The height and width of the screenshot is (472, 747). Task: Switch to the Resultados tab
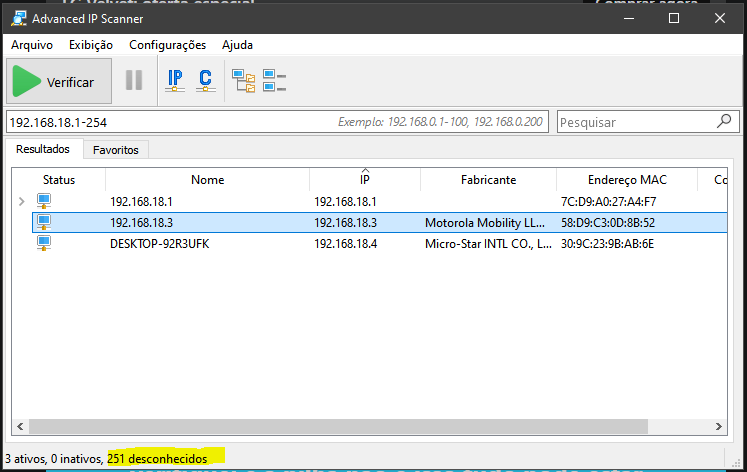(x=43, y=149)
